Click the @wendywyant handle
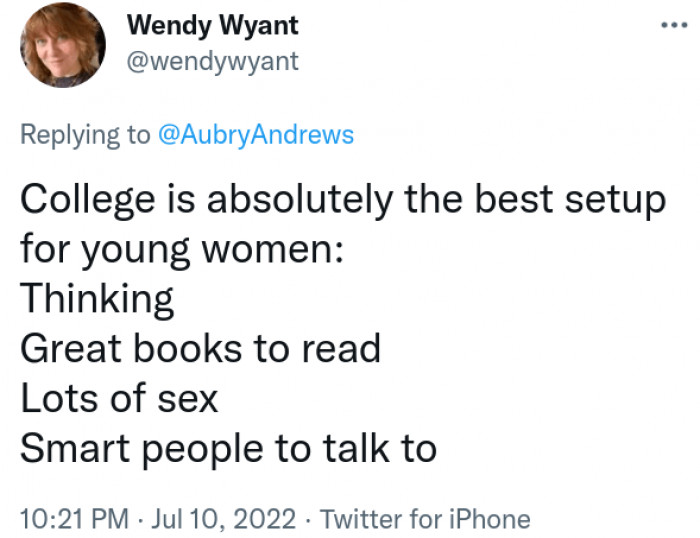700x538 pixels. pos(213,62)
